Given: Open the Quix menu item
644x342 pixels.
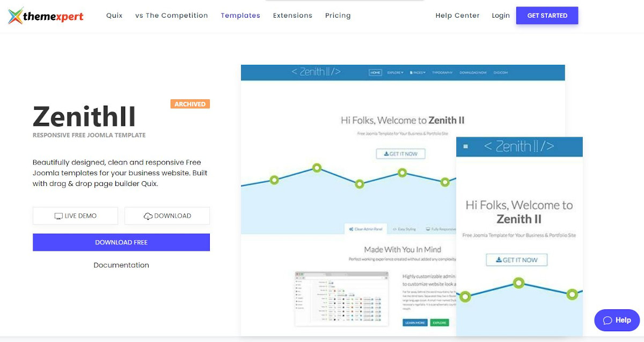Looking at the screenshot, I should (114, 16).
